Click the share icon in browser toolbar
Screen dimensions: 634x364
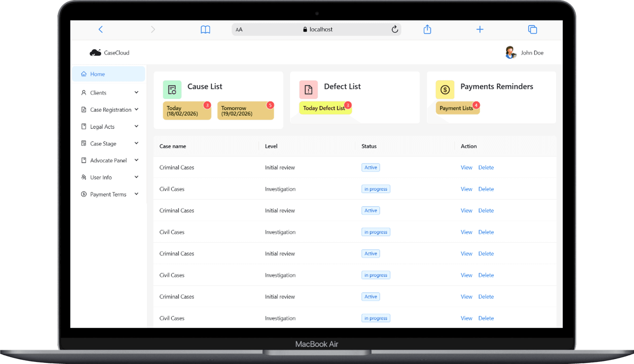coord(427,29)
